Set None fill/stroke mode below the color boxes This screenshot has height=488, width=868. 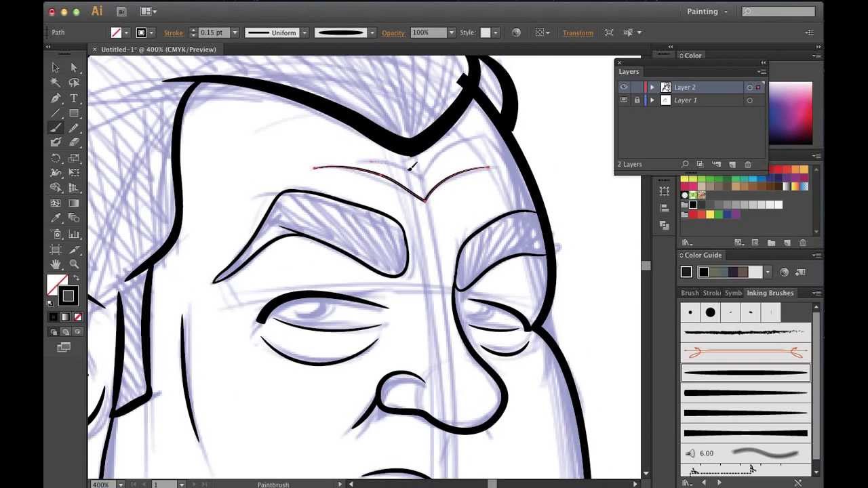pyautogui.click(x=78, y=317)
